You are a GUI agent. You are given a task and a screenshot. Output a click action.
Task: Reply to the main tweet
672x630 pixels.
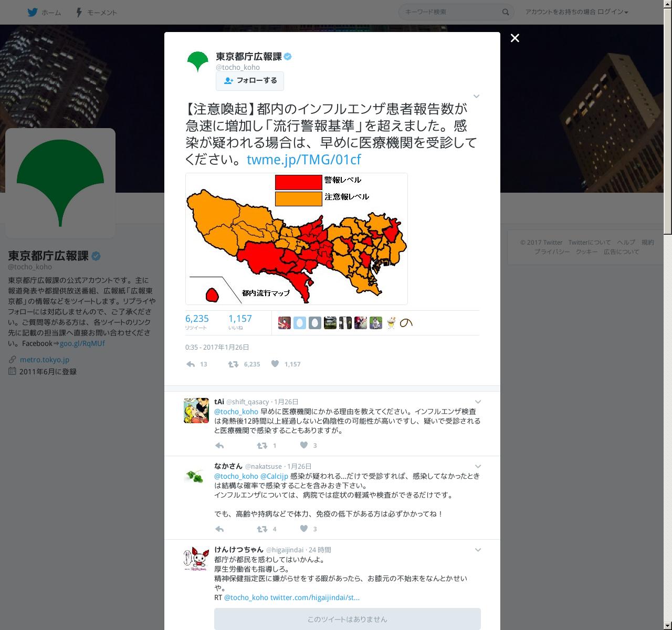191,364
